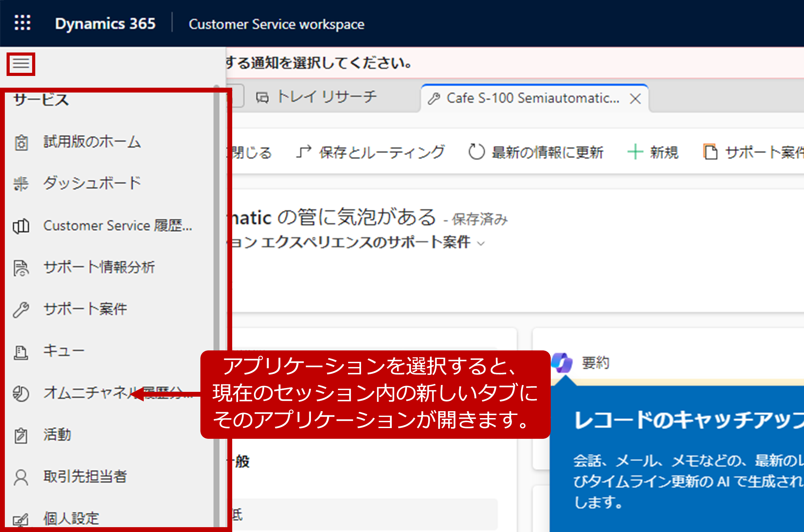Switch to the トレイ リサーチ session tab
804x532 pixels.
[x=327, y=97]
